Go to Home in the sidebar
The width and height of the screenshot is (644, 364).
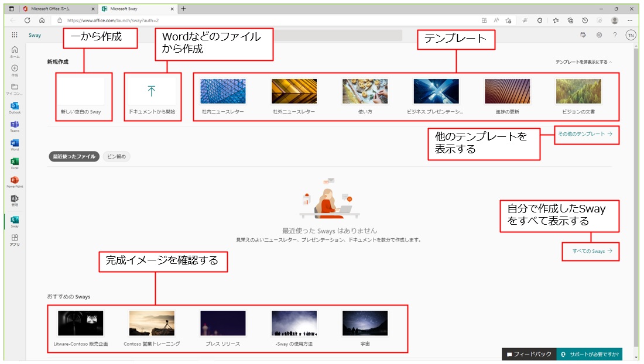tap(15, 51)
